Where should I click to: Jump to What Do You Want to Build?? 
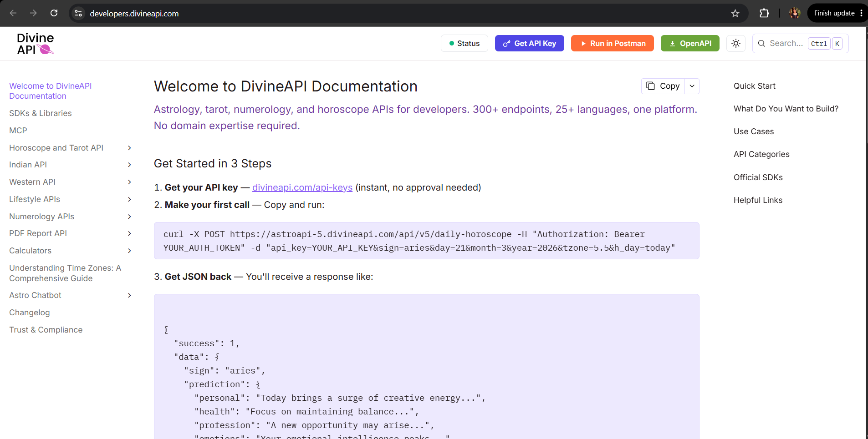pos(786,109)
